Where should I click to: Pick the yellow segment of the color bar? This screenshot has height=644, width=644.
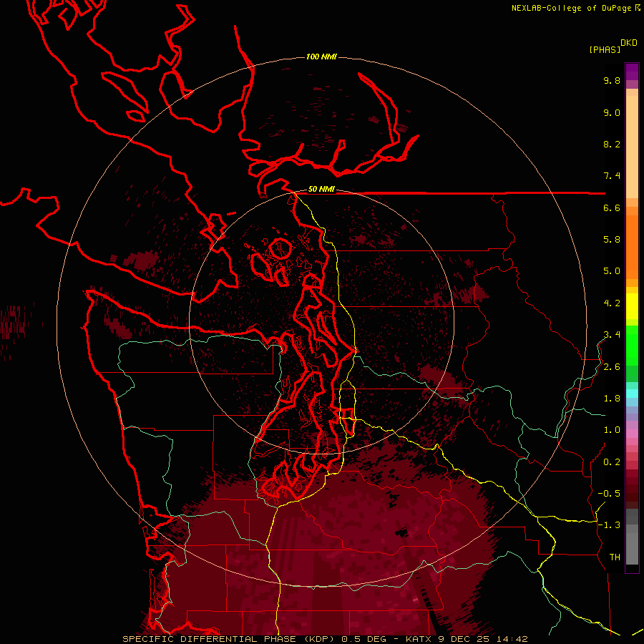(x=632, y=306)
